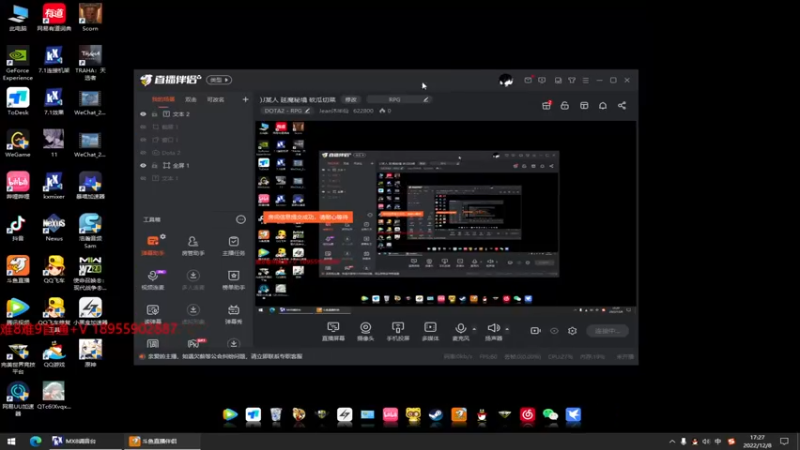Open the 主播任务 streamer tasks tool

pos(234,245)
